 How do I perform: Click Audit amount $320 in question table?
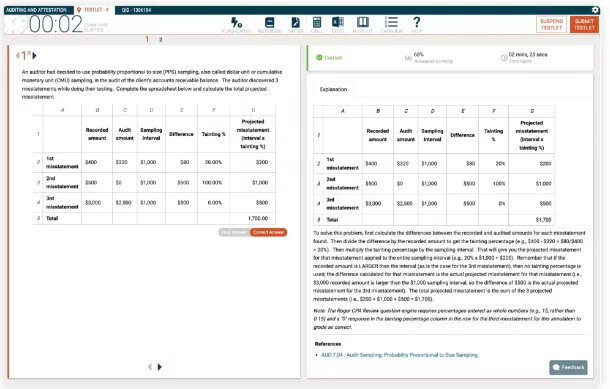pos(124,162)
